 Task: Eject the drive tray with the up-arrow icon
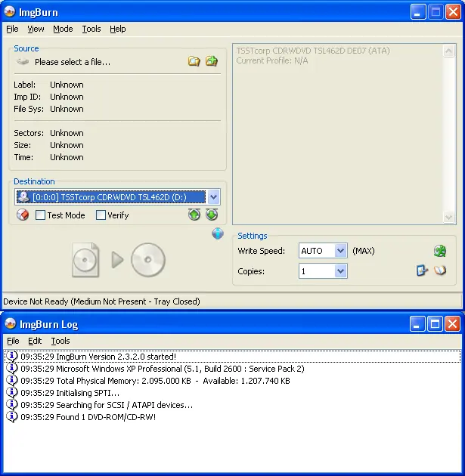194,215
